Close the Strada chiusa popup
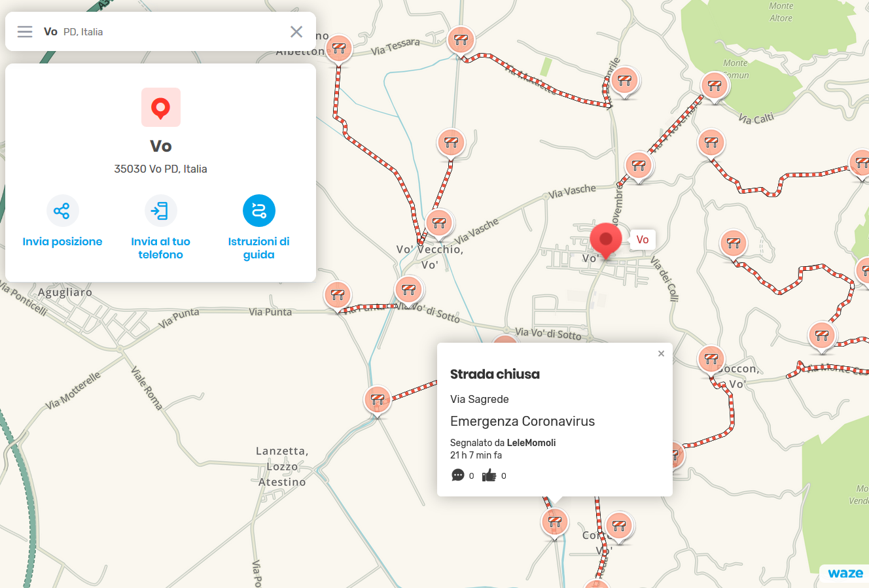Viewport: 869px width, 588px height. tap(661, 353)
